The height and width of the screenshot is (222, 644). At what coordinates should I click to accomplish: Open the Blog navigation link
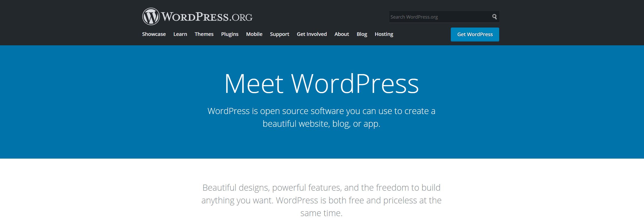pyautogui.click(x=362, y=34)
